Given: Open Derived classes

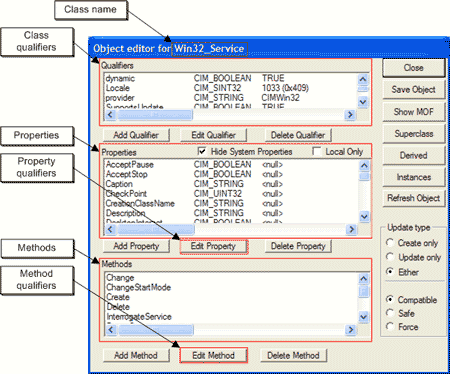Looking at the screenshot, I should [x=414, y=155].
